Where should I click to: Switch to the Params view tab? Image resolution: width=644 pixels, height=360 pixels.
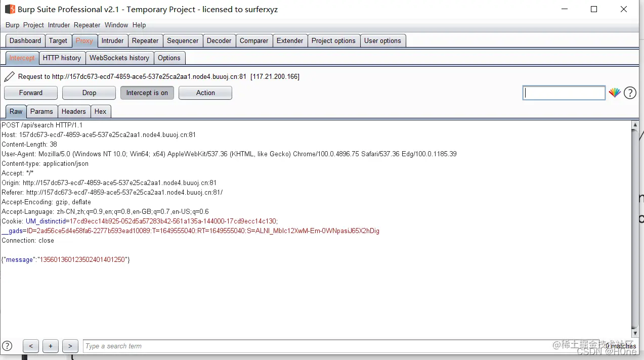[x=41, y=111]
